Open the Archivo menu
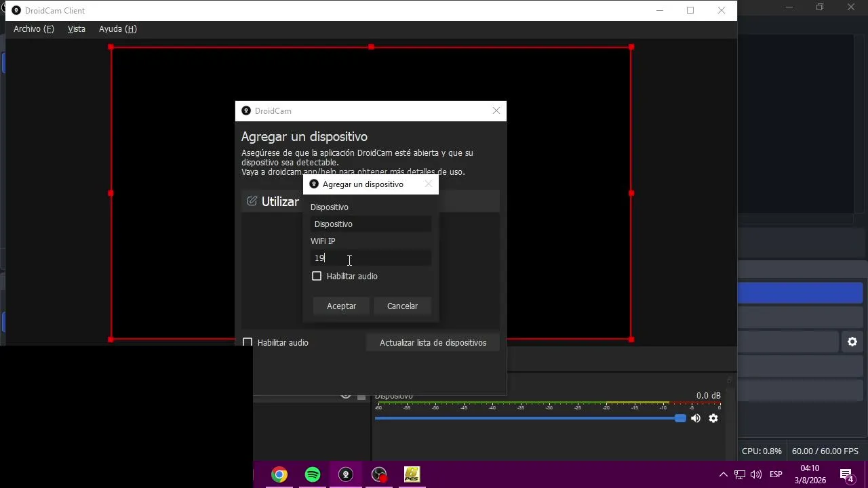 tap(34, 29)
